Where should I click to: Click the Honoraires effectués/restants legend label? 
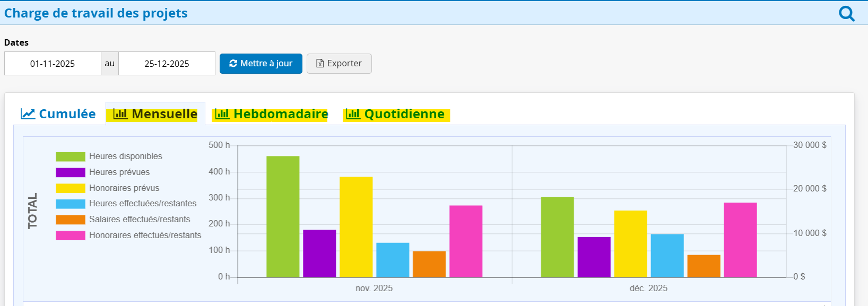[x=145, y=235]
